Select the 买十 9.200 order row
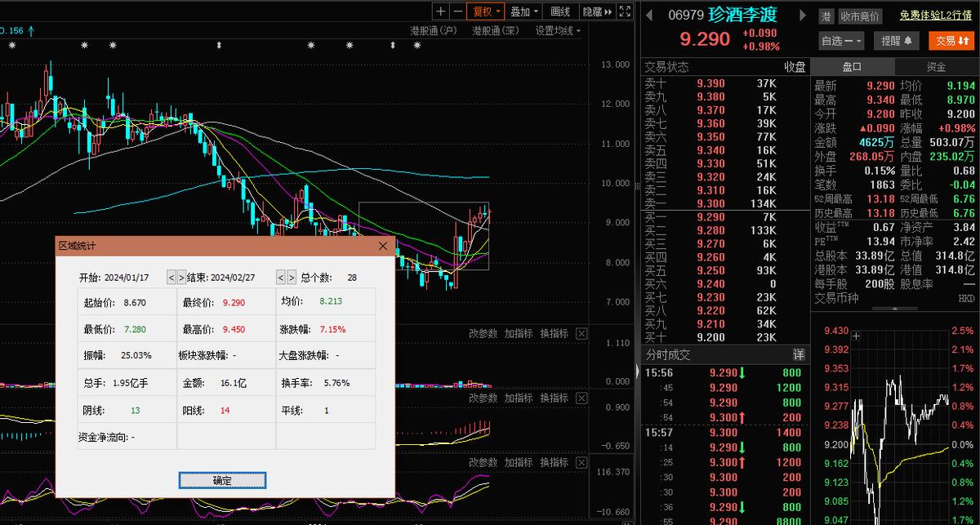The image size is (980, 525). pos(725,337)
